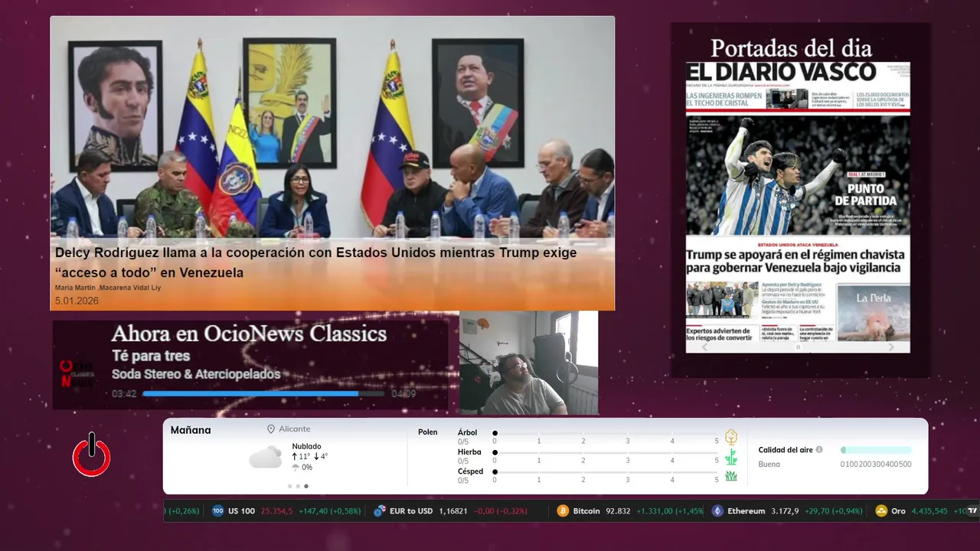Click the Hierba pollen level slider

point(606,452)
